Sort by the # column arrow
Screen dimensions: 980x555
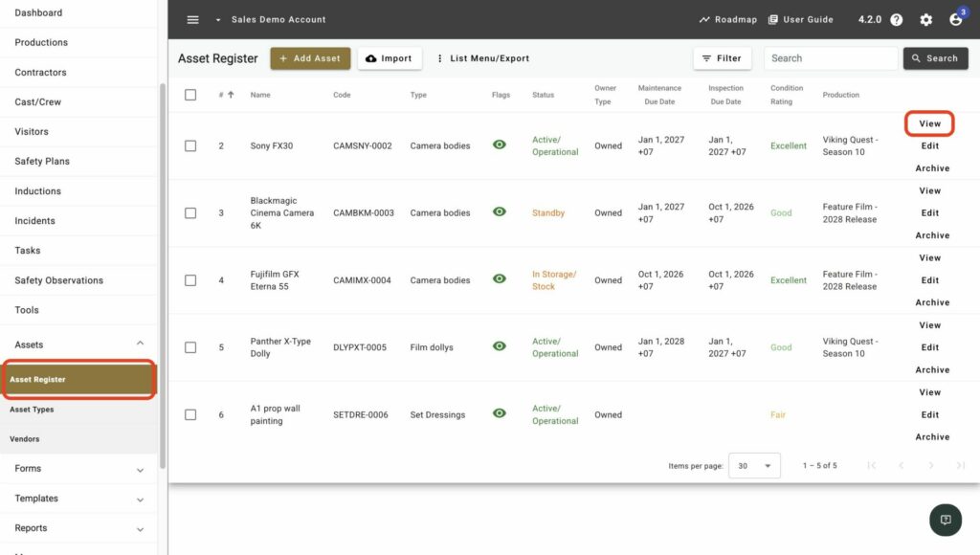click(x=231, y=95)
